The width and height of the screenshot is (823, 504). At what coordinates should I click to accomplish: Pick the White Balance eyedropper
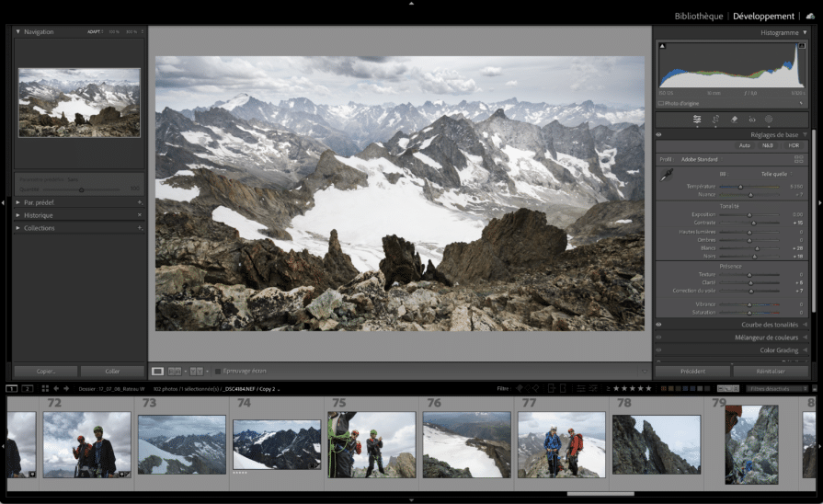point(666,175)
